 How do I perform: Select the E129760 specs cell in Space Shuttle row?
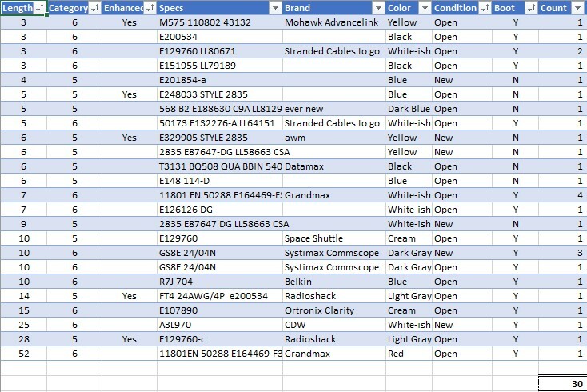coord(220,238)
